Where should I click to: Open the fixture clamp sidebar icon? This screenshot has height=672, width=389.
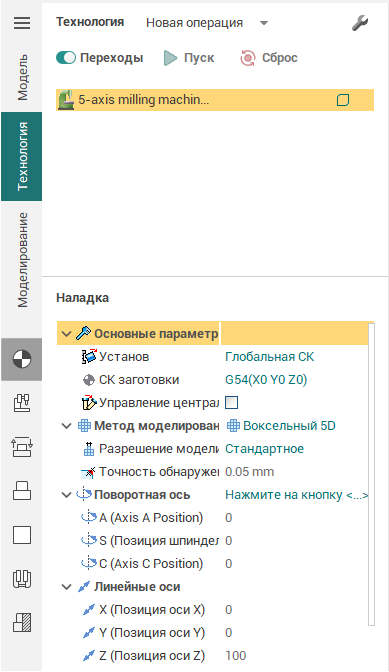pyautogui.click(x=22, y=447)
